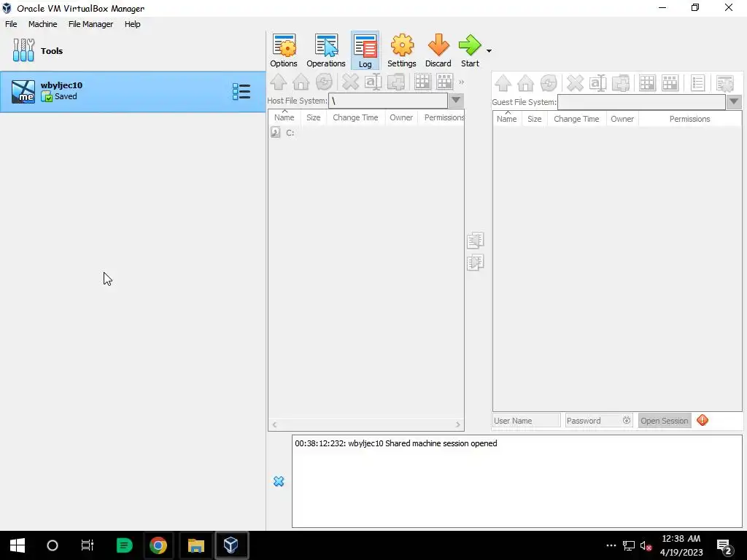The height and width of the screenshot is (560, 747).
Task: Expand the Start button dropdown arrow
Action: [x=489, y=50]
